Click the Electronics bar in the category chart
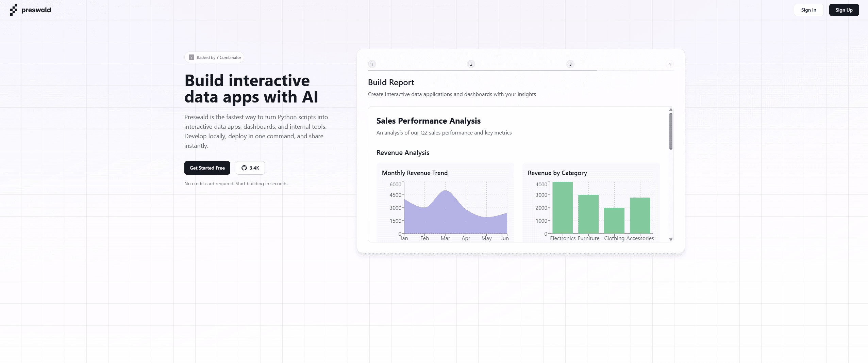Screen dimensions: 868x363 tap(563, 208)
